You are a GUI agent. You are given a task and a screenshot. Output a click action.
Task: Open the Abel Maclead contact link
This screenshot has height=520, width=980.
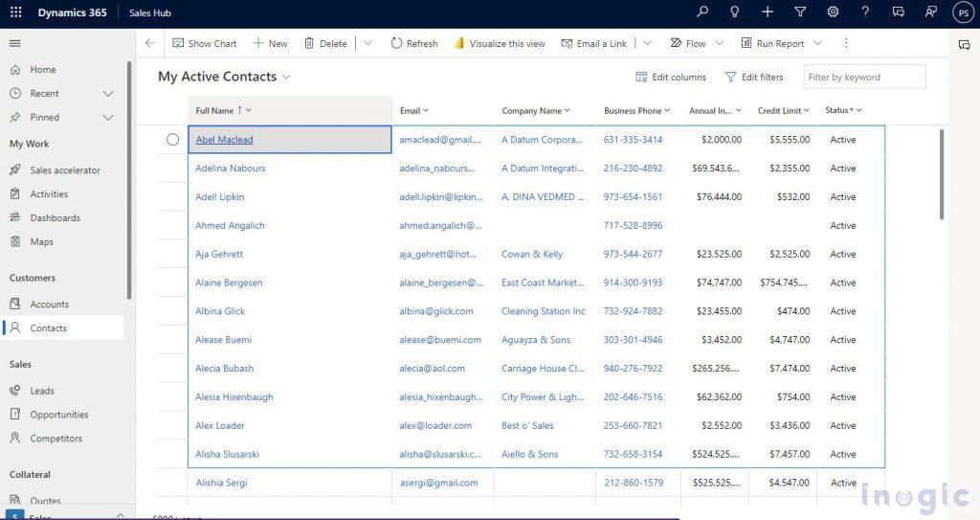pos(224,140)
